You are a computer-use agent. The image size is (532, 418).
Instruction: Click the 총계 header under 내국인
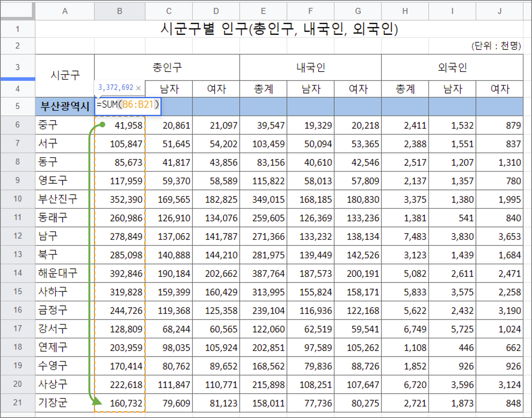[x=263, y=89]
